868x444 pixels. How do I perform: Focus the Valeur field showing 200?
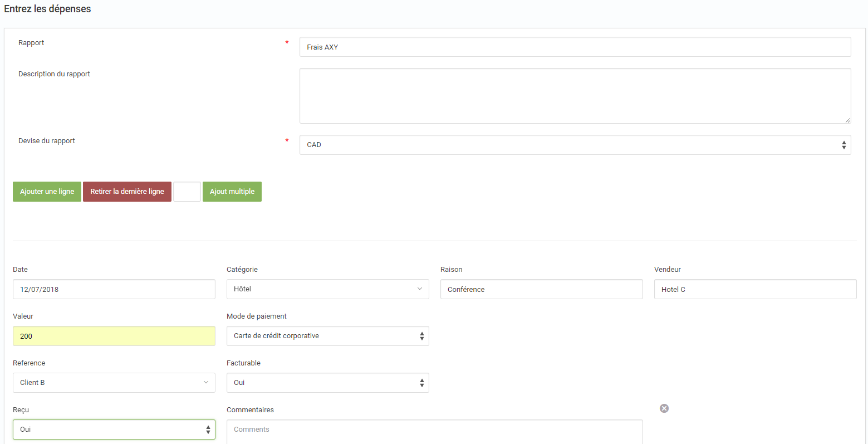[114, 336]
